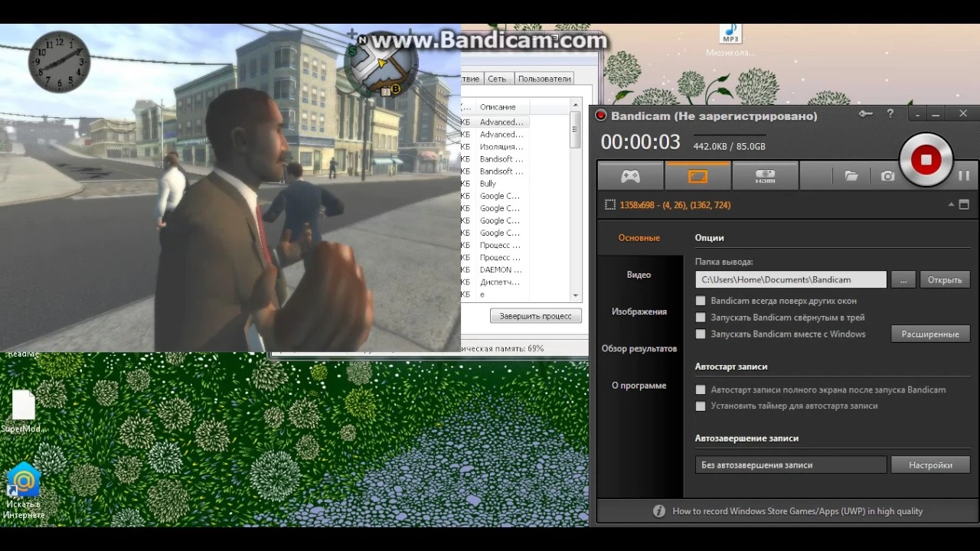
Task: Open Bandicam help question mark
Action: 890,114
